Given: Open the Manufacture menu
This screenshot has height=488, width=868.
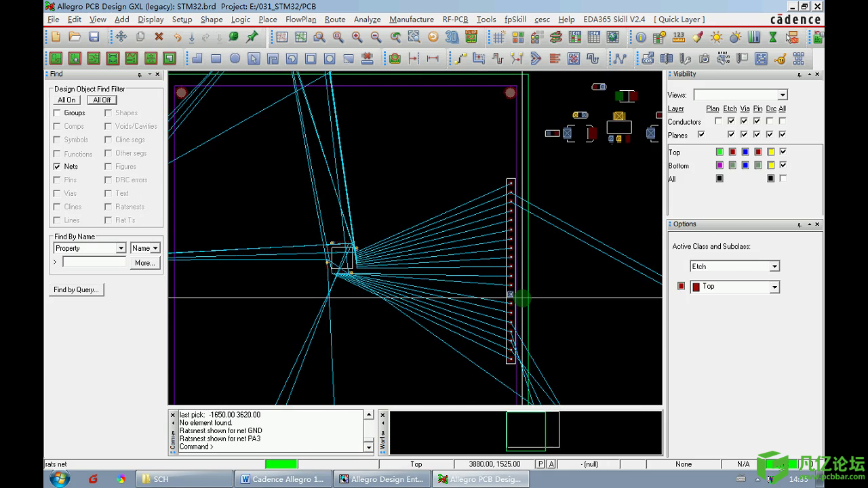Looking at the screenshot, I should pyautogui.click(x=412, y=20).
